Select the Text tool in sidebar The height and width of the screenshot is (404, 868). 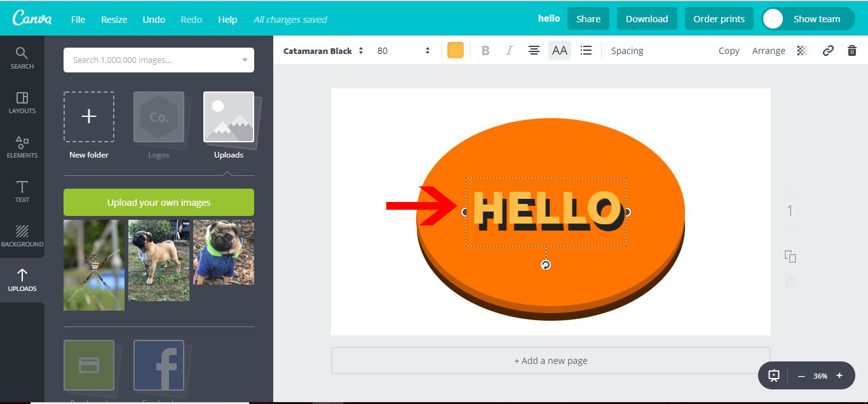[22, 191]
